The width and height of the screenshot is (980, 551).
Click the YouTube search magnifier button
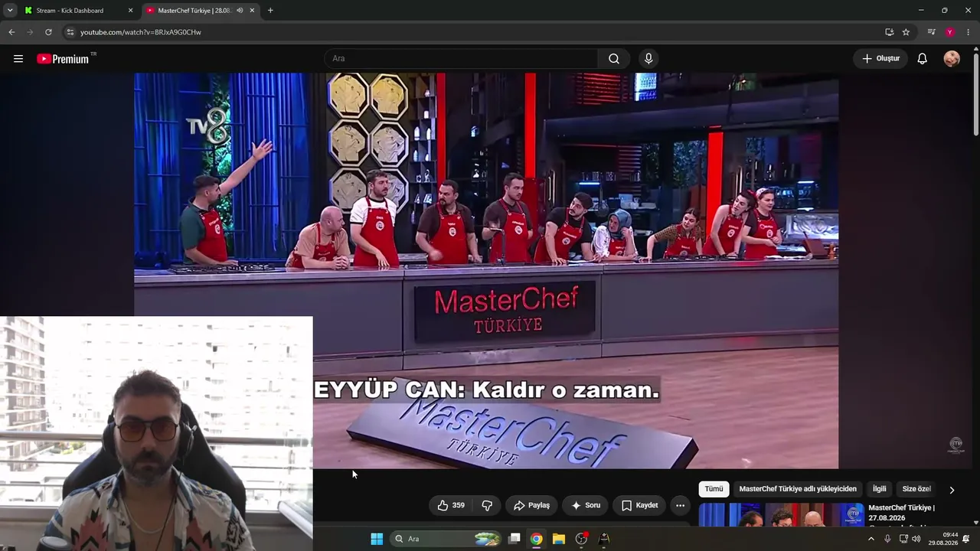[x=614, y=59]
